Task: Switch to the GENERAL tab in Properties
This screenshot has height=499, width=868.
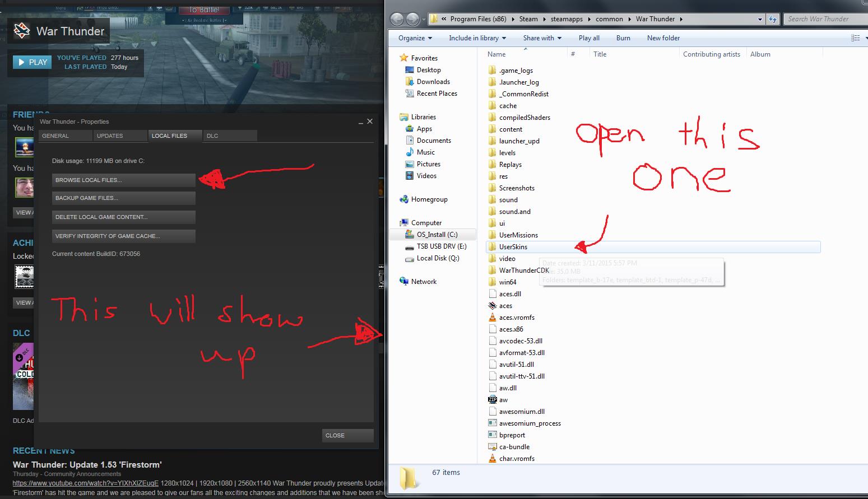Action: (x=65, y=136)
